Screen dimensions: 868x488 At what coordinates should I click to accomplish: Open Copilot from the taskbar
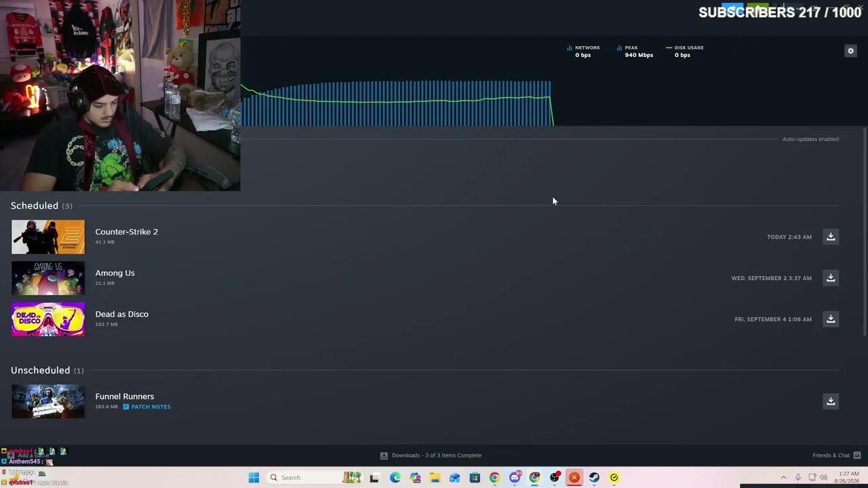415,478
